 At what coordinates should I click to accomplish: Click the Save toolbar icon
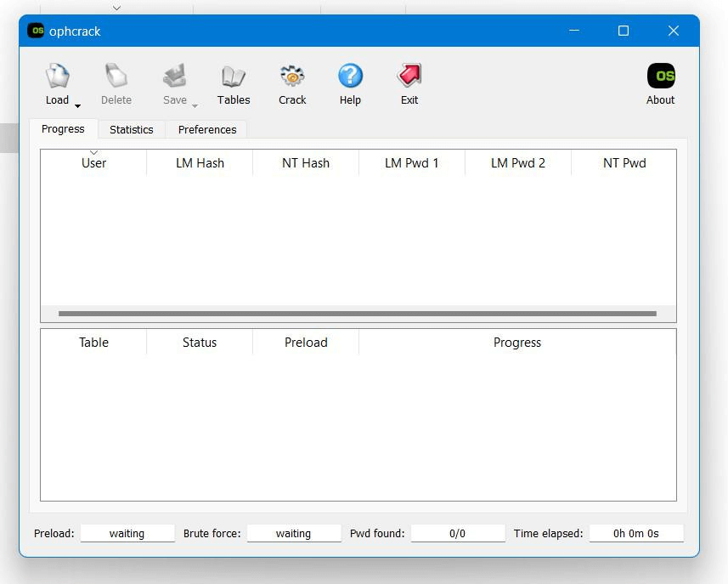coord(175,77)
